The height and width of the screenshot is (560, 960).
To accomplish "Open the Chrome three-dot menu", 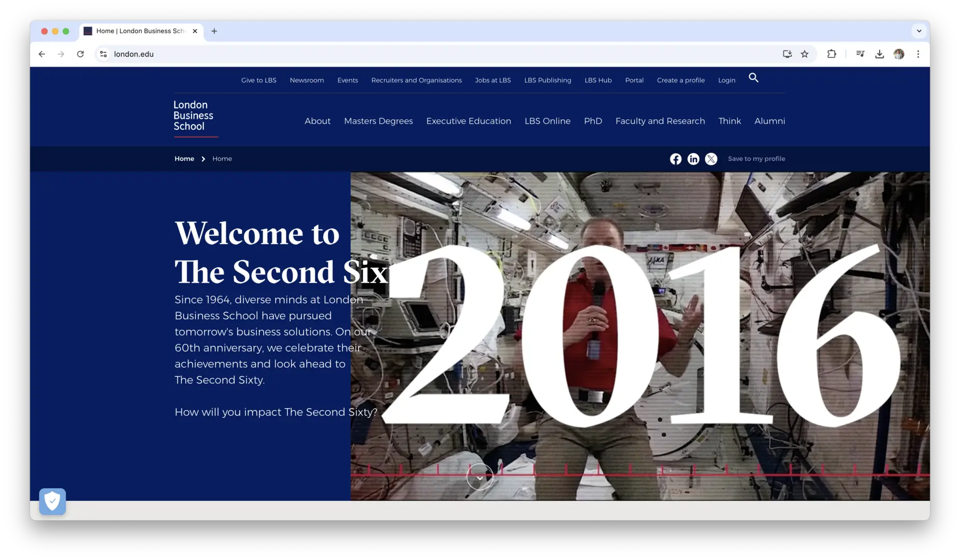I will [x=918, y=54].
